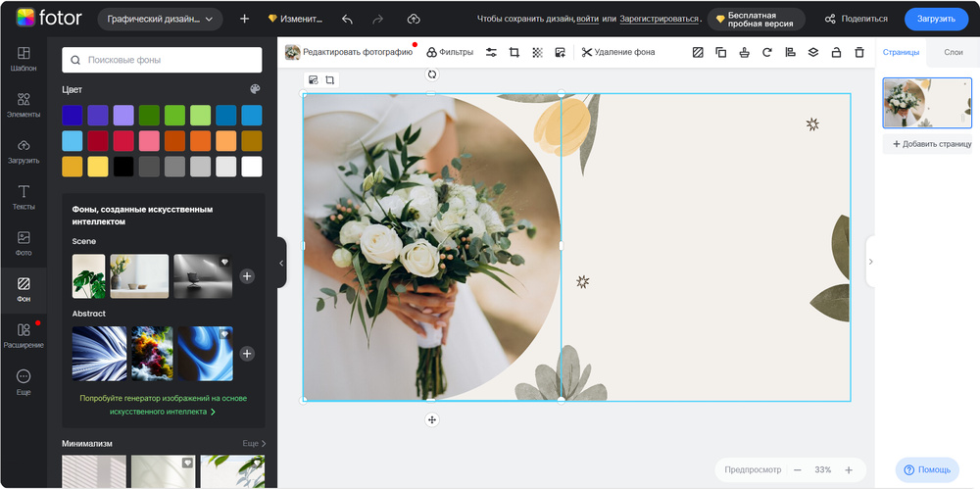The width and height of the screenshot is (980, 489).
Task: Click the duplicate element icon
Action: point(721,52)
